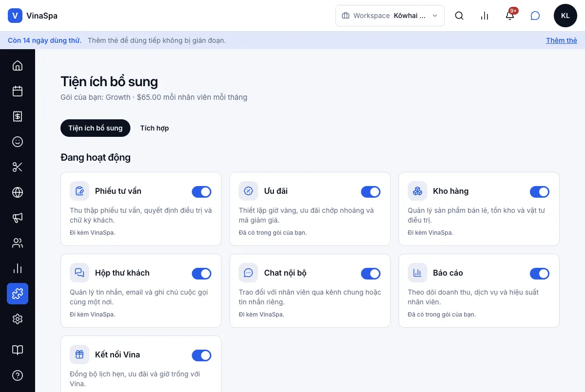Switch off the Kết nối Vina toggle
The width and height of the screenshot is (585, 392).
click(x=201, y=355)
